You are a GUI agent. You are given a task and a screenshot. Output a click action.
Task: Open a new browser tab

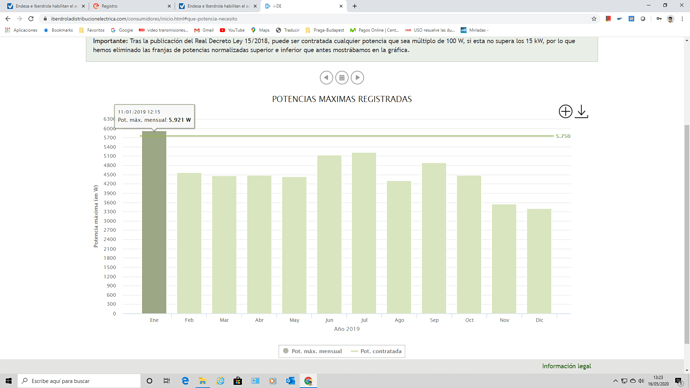[355, 6]
